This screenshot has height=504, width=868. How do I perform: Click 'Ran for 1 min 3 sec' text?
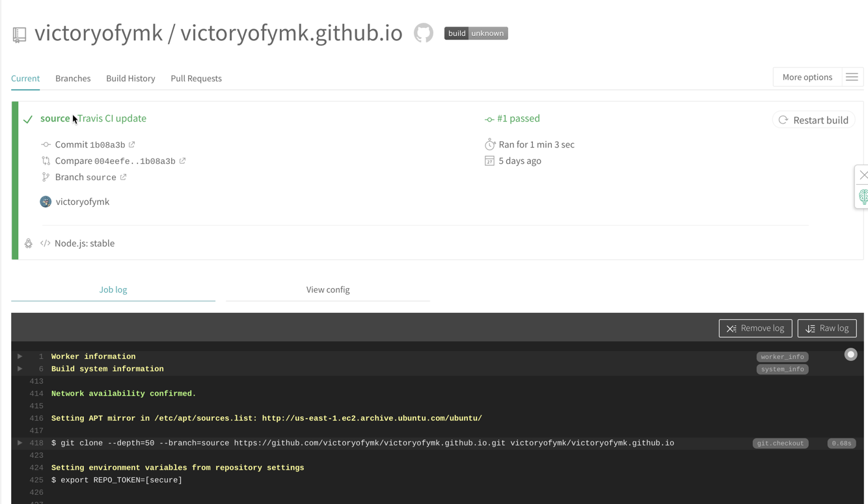(536, 144)
